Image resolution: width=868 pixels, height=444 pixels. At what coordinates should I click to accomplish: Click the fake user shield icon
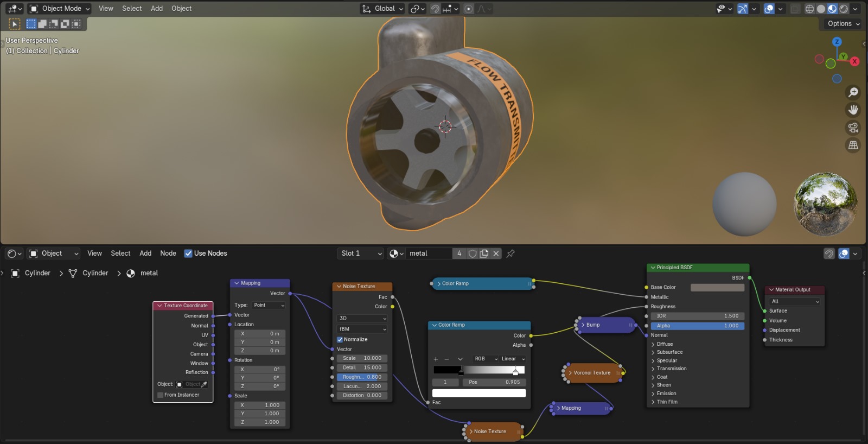(473, 253)
